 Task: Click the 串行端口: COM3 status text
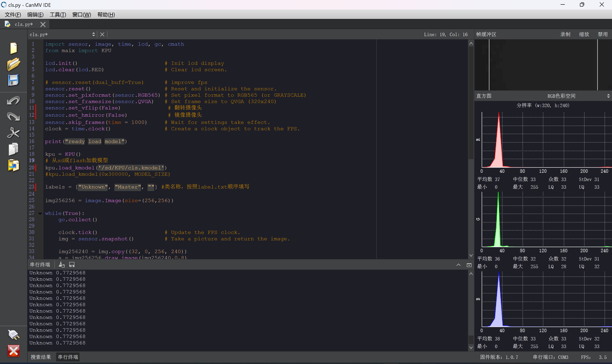550,357
